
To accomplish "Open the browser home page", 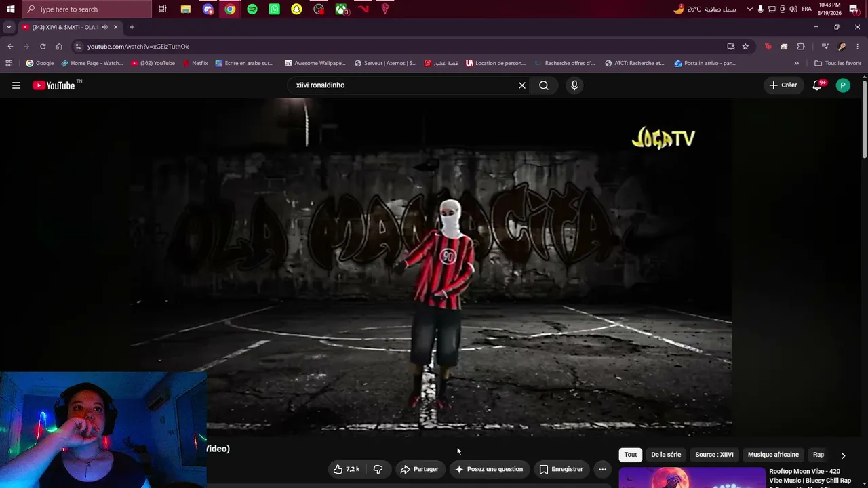I will [x=59, y=47].
